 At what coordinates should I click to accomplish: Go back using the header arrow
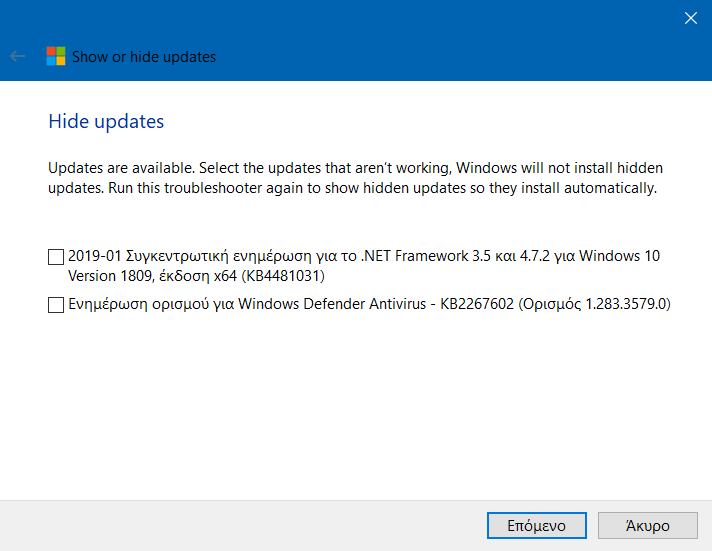click(x=17, y=56)
